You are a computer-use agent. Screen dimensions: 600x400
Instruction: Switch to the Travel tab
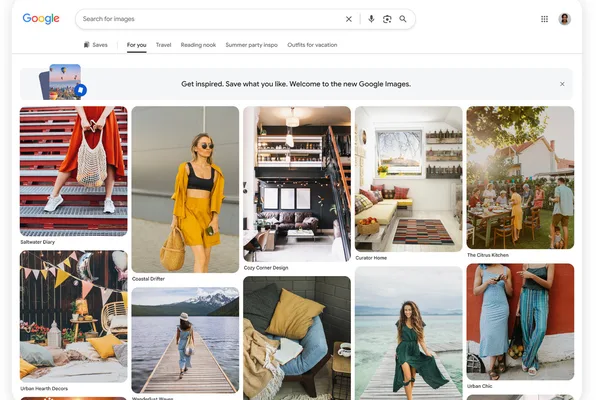click(163, 45)
